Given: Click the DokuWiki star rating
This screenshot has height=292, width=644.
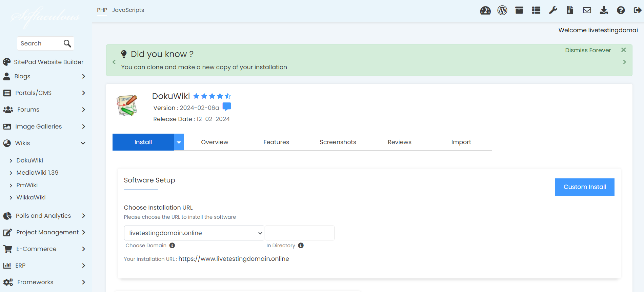Looking at the screenshot, I should (x=212, y=96).
